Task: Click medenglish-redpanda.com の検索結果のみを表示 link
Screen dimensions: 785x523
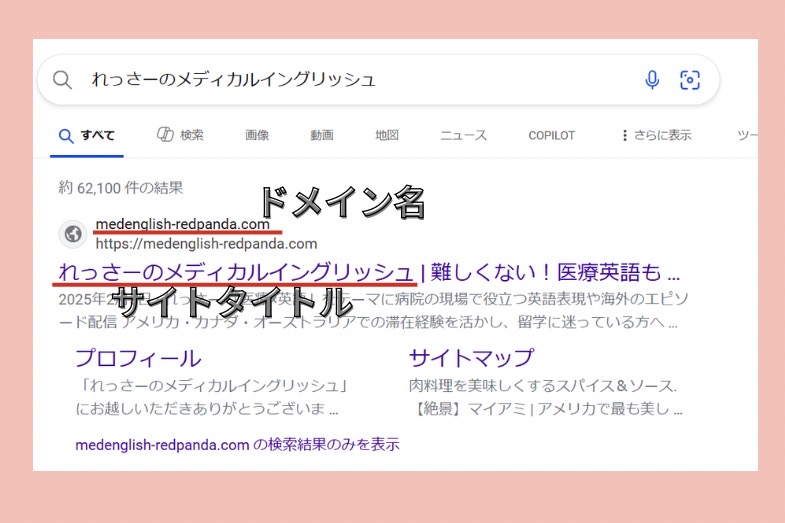Action: click(x=237, y=444)
